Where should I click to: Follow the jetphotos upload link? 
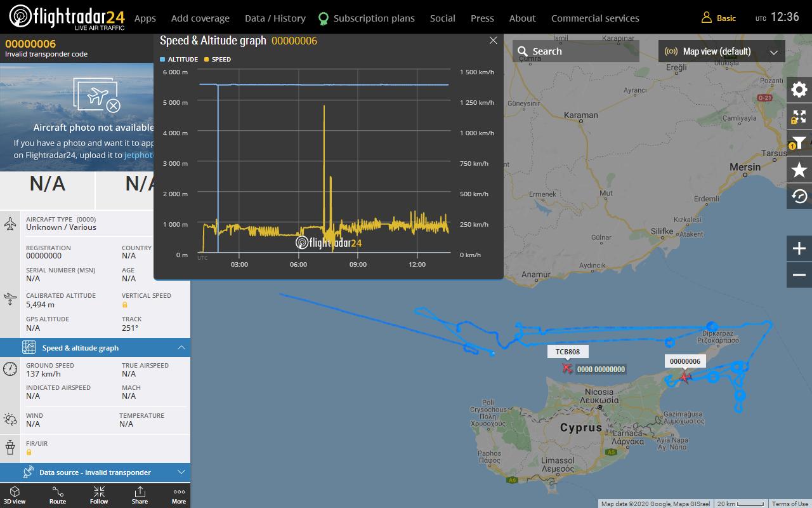pyautogui.click(x=139, y=155)
